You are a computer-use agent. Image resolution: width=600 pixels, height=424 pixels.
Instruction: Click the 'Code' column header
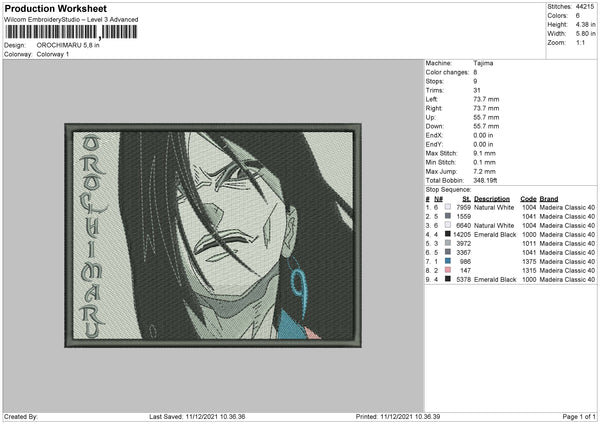click(x=528, y=199)
